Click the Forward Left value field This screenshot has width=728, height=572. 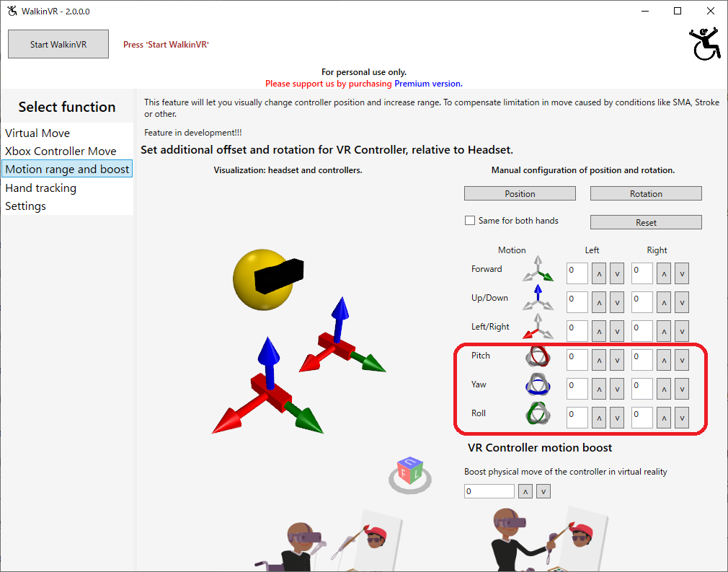pos(577,273)
